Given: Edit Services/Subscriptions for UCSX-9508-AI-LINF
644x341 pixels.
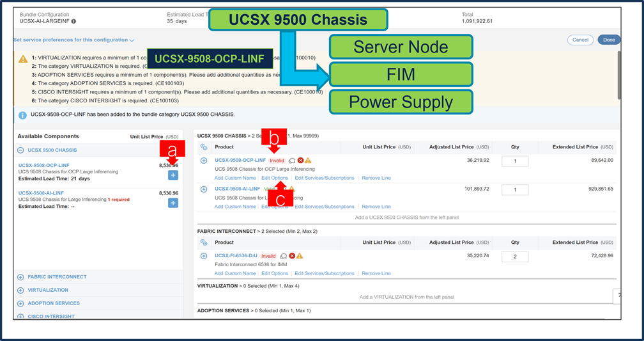Looking at the screenshot, I should [325, 207].
